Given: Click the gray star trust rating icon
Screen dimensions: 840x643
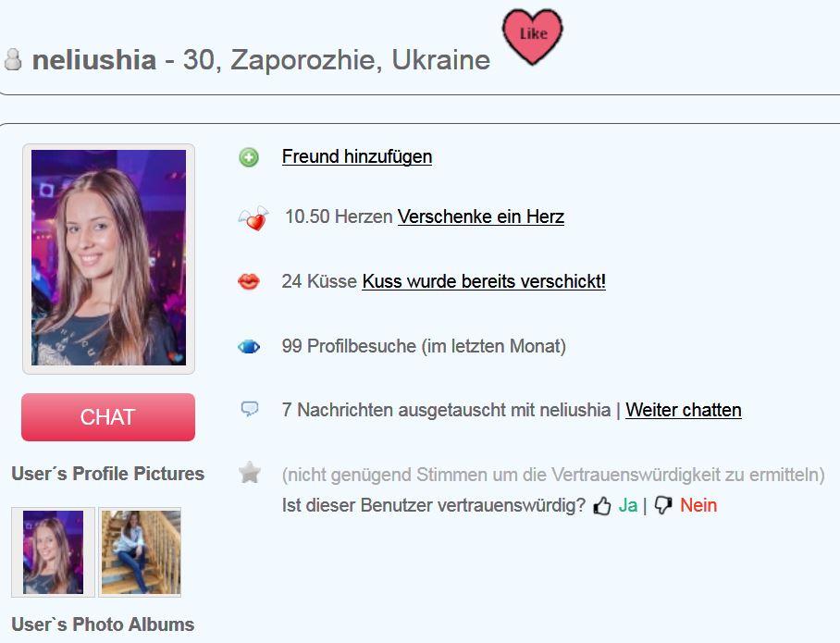Looking at the screenshot, I should [250, 473].
